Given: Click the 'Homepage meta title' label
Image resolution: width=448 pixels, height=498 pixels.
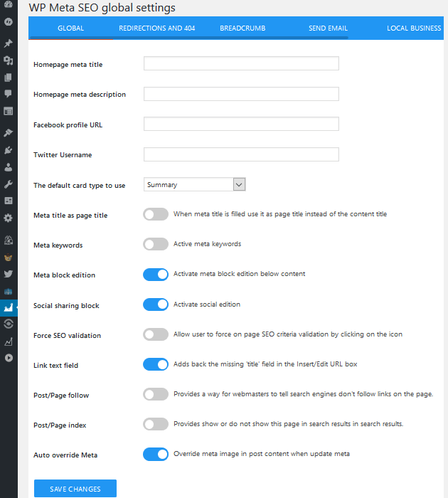Looking at the screenshot, I should point(68,65).
